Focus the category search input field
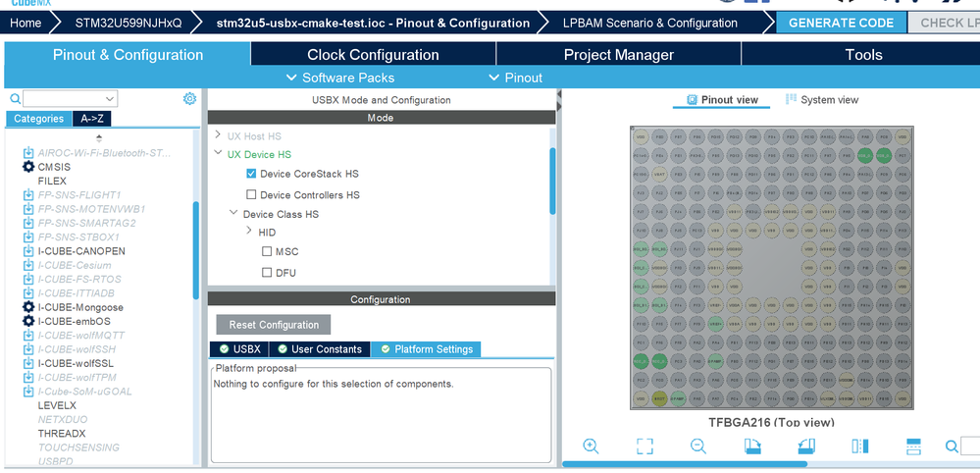 click(65, 99)
